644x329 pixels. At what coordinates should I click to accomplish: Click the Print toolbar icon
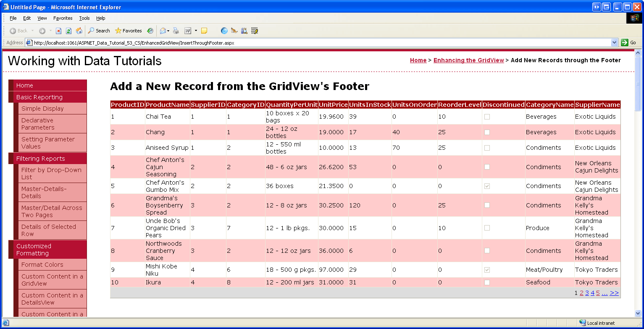(x=176, y=31)
